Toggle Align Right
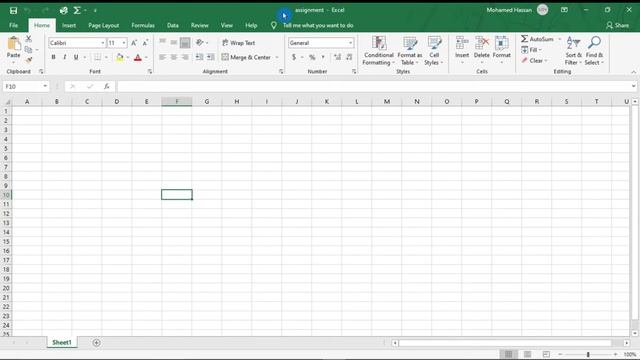 pyautogui.click(x=185, y=57)
